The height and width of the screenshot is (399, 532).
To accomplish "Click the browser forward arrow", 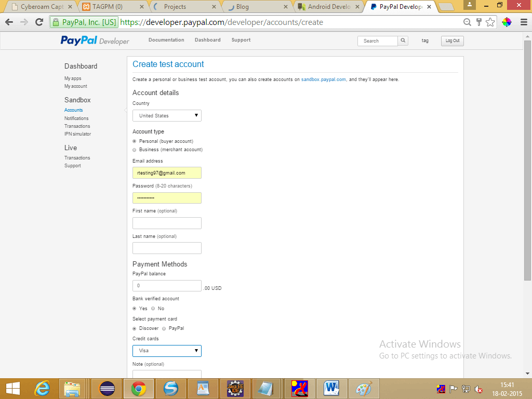I will (x=24, y=22).
